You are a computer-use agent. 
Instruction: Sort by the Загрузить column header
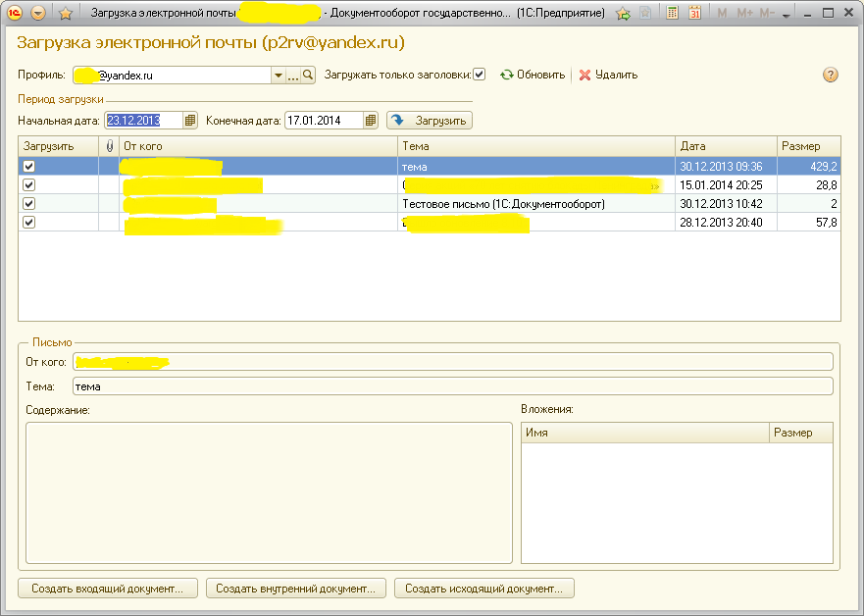(x=59, y=146)
